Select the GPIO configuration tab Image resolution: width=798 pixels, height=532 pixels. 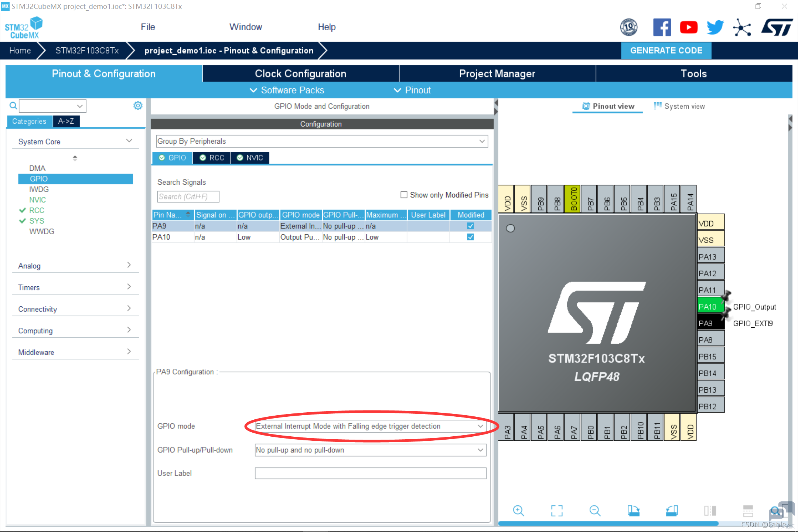(172, 158)
